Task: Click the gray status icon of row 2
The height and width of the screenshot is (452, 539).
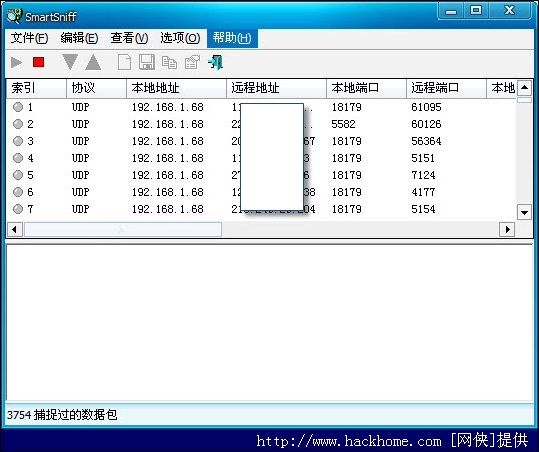Action: pyautogui.click(x=18, y=124)
